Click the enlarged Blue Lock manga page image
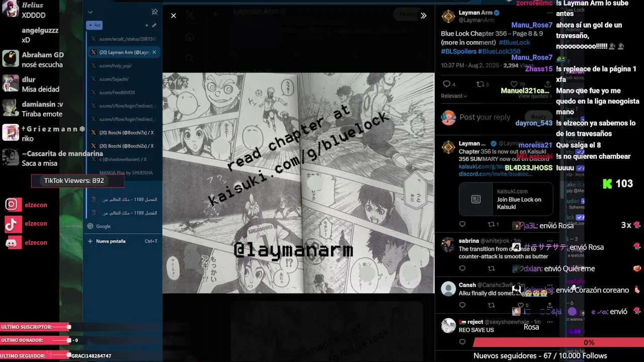 tap(298, 183)
